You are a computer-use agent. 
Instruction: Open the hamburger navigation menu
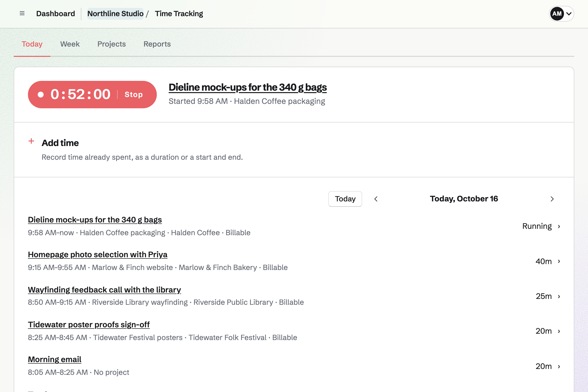(x=22, y=13)
